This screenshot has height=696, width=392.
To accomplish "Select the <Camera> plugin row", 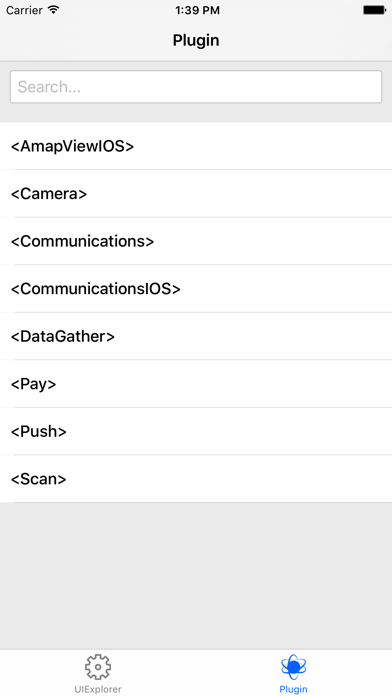I will pos(196,194).
